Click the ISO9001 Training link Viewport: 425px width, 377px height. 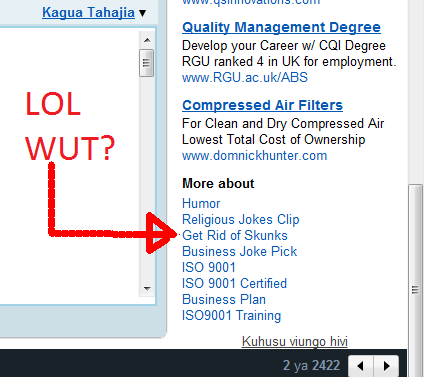click(x=231, y=315)
